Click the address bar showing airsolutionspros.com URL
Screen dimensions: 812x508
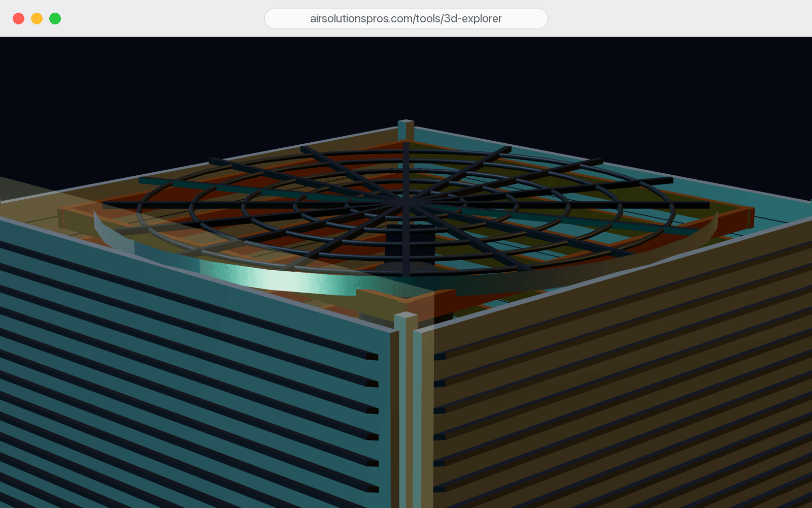tap(406, 19)
